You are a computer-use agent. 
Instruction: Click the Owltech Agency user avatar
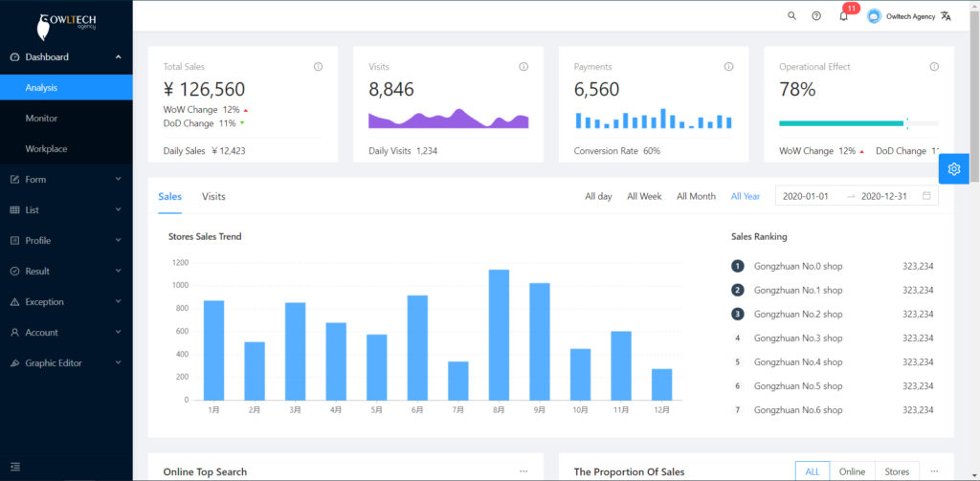[875, 16]
